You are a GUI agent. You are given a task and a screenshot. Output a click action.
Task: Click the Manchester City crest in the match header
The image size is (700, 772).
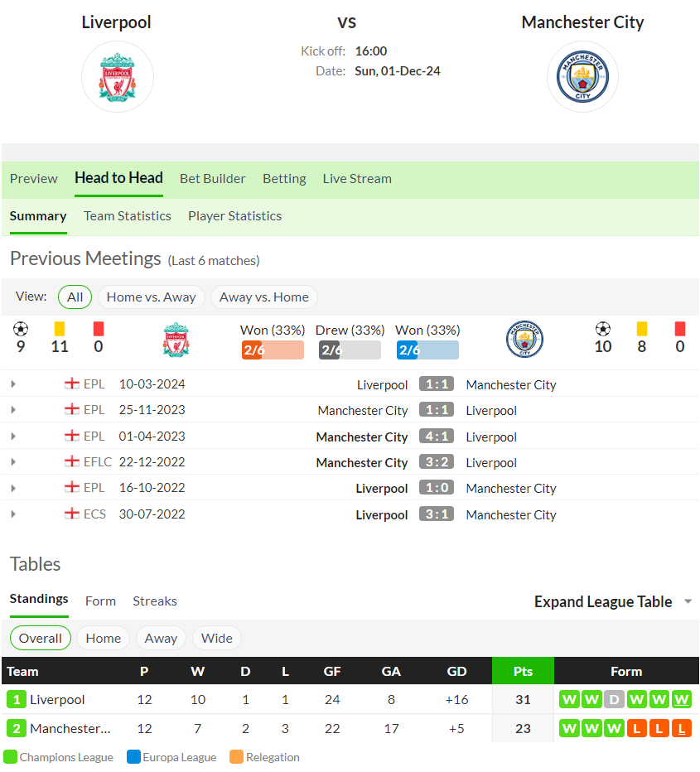(x=582, y=77)
